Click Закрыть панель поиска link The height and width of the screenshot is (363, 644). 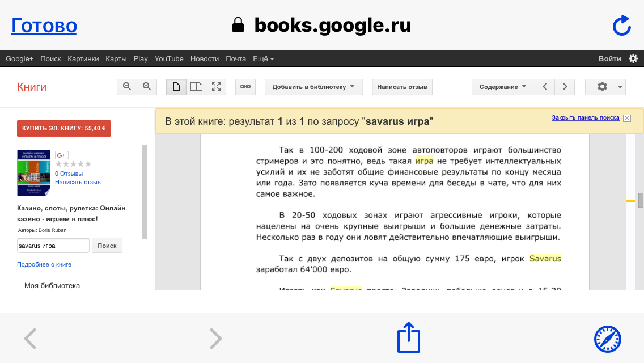(x=585, y=117)
